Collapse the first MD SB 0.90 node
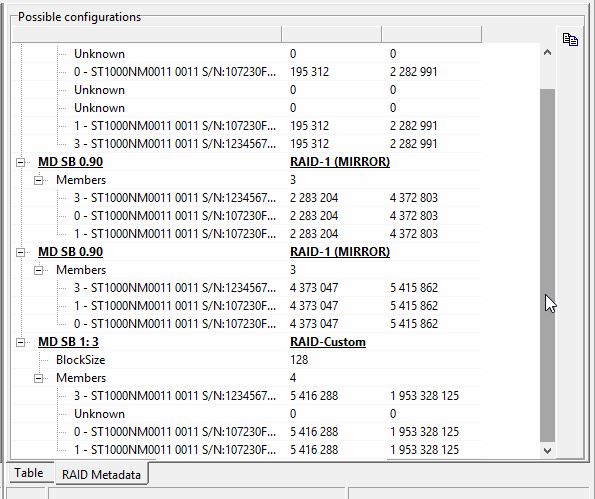Viewport: 595px width, 499px height. [20, 162]
